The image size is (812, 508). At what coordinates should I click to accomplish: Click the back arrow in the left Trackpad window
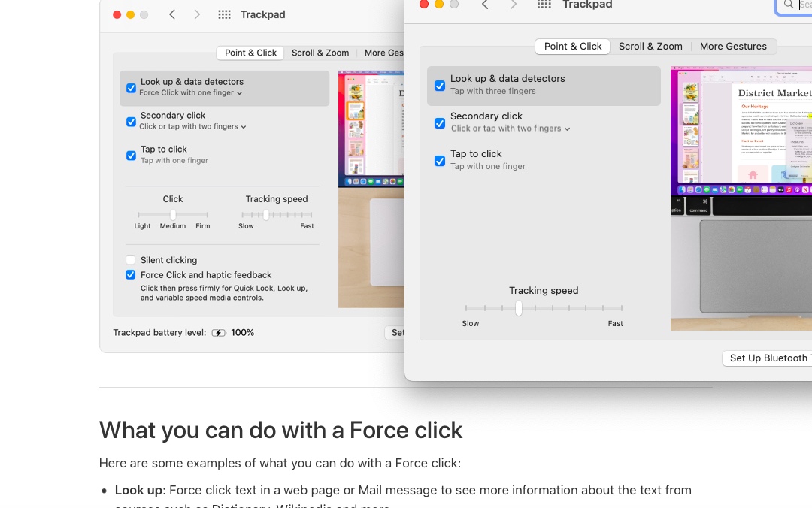[172, 14]
